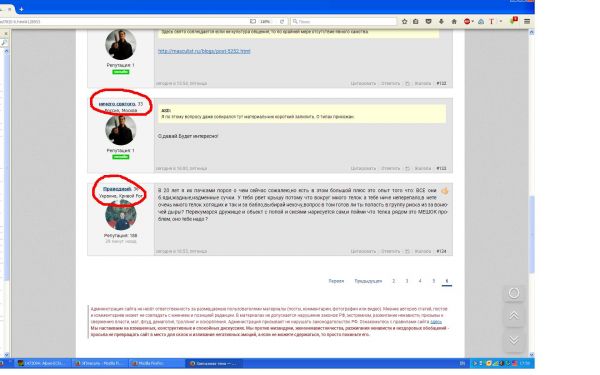The width and height of the screenshot is (600, 375).
Task: Click the round circle floating button
Action: pyautogui.click(x=514, y=293)
